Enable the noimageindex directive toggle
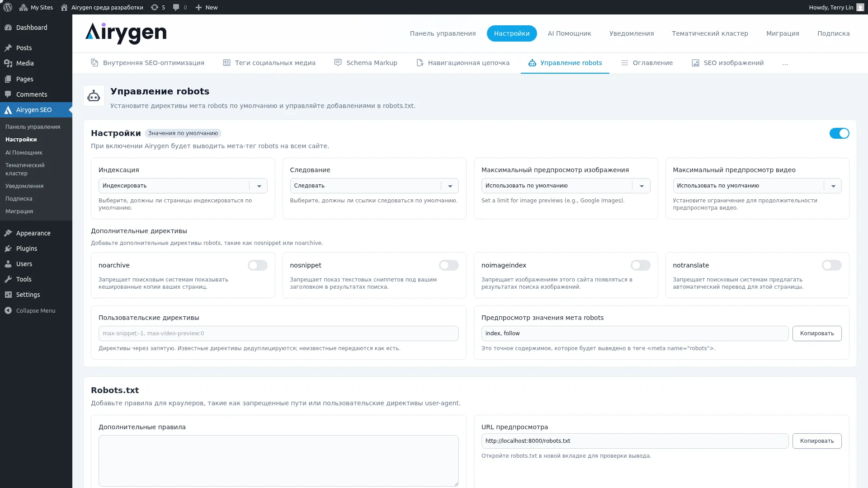This screenshot has height=488, width=868. click(x=641, y=265)
